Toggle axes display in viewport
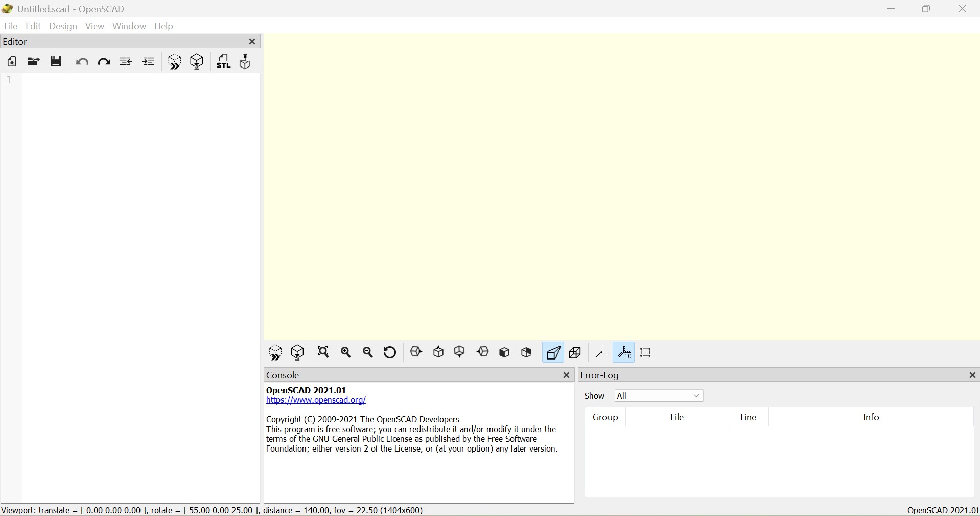Image resolution: width=980 pixels, height=516 pixels. click(602, 352)
